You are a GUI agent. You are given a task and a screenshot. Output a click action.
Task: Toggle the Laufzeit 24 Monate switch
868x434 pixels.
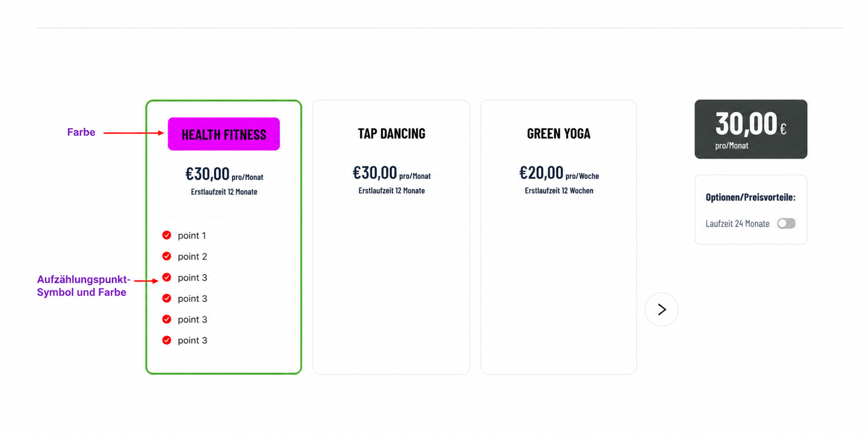(x=786, y=224)
